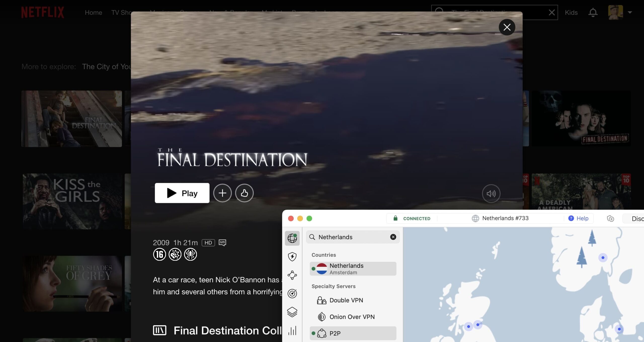
Task: Clear the Netflix search field
Action: [x=552, y=12]
